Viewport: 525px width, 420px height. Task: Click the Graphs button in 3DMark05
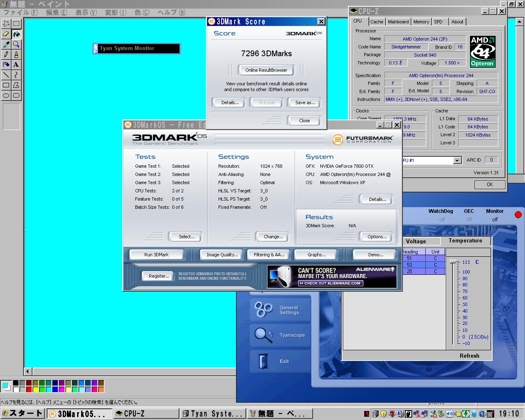click(316, 255)
